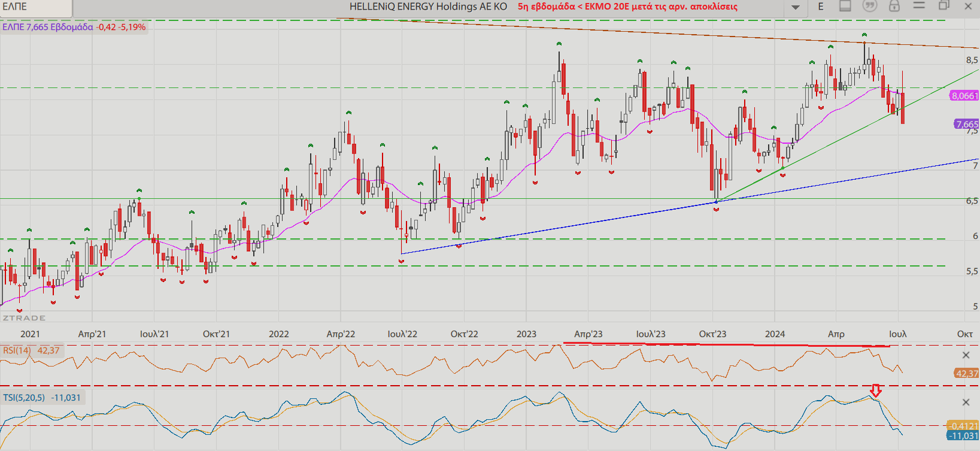Click the Απρ'22 time axis label
Viewport: 980px width, 451px height.
point(341,334)
